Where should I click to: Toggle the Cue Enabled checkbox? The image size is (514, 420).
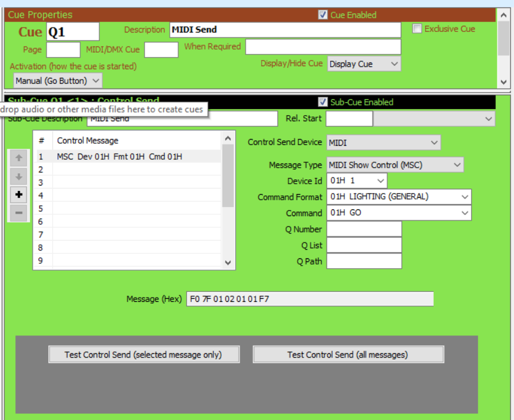323,15
